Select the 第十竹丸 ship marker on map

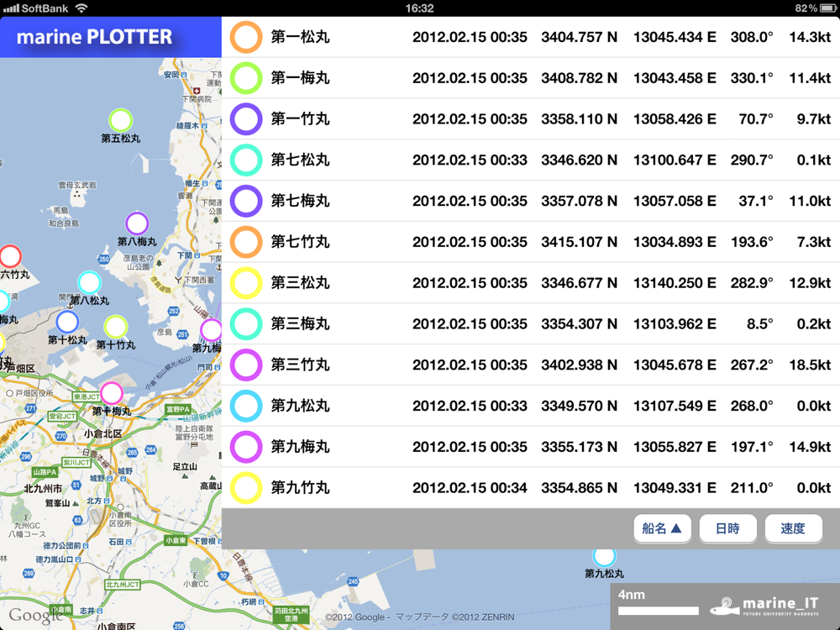tap(115, 328)
